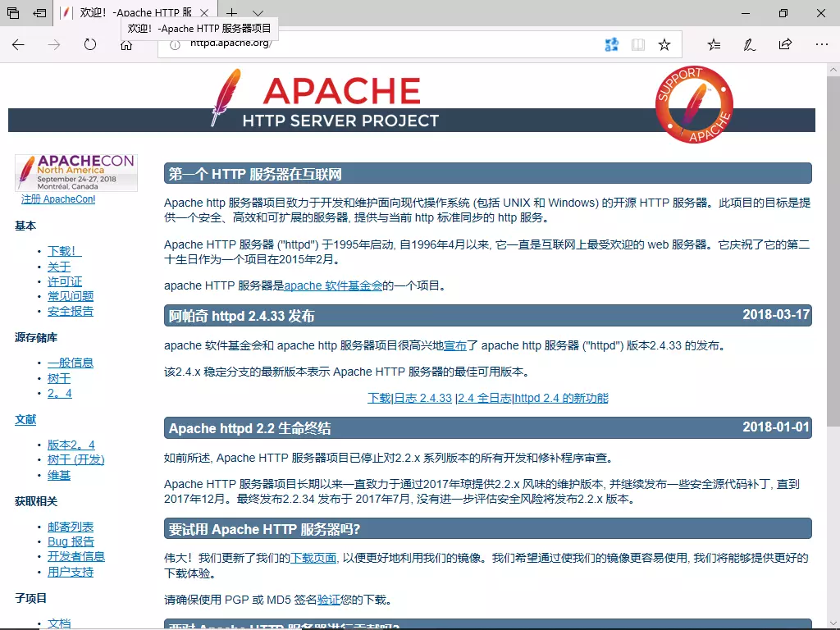Open 2.4 全日志 link

(484, 398)
